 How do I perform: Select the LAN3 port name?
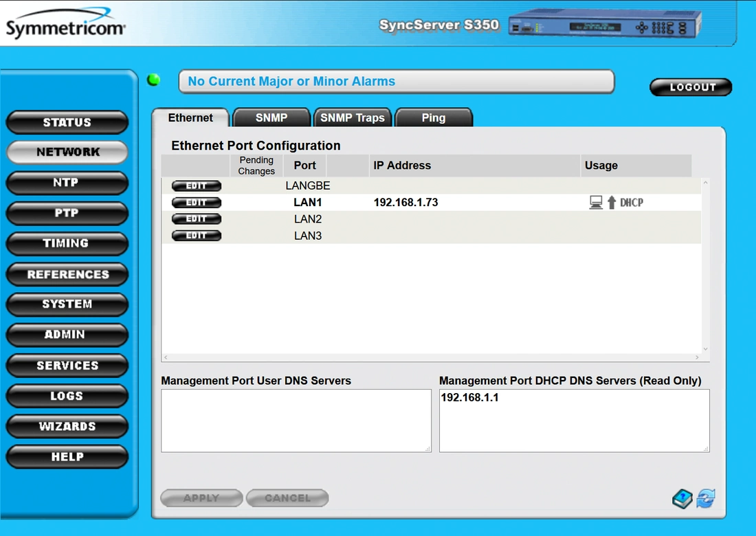308,236
